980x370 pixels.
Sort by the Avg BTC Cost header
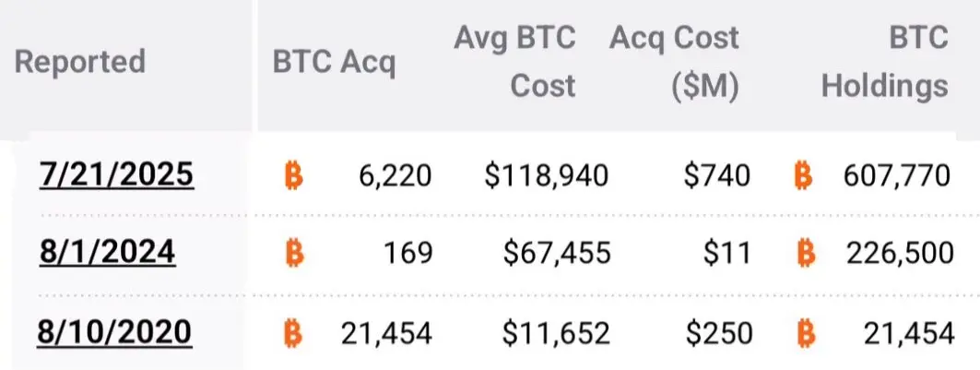pos(514,62)
